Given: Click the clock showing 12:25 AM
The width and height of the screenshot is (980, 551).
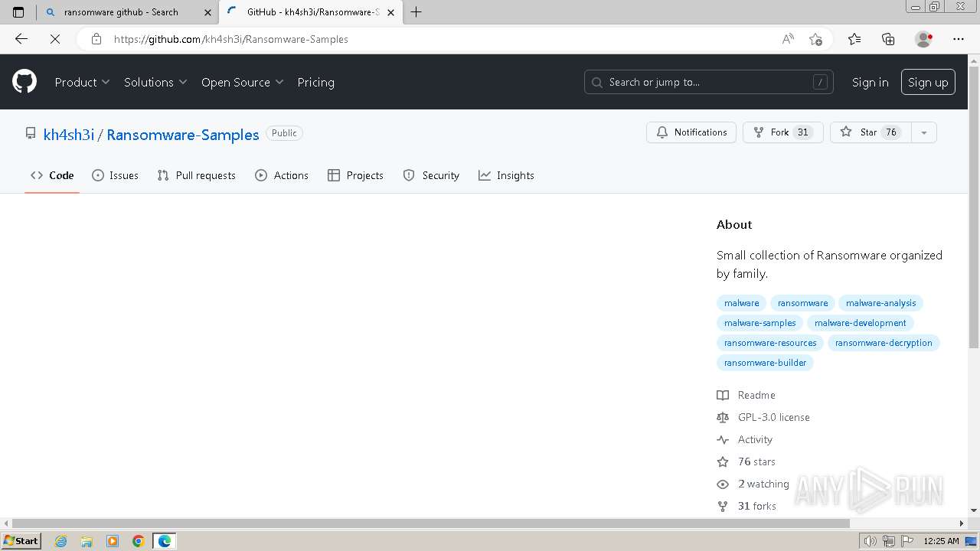Looking at the screenshot, I should 942,541.
